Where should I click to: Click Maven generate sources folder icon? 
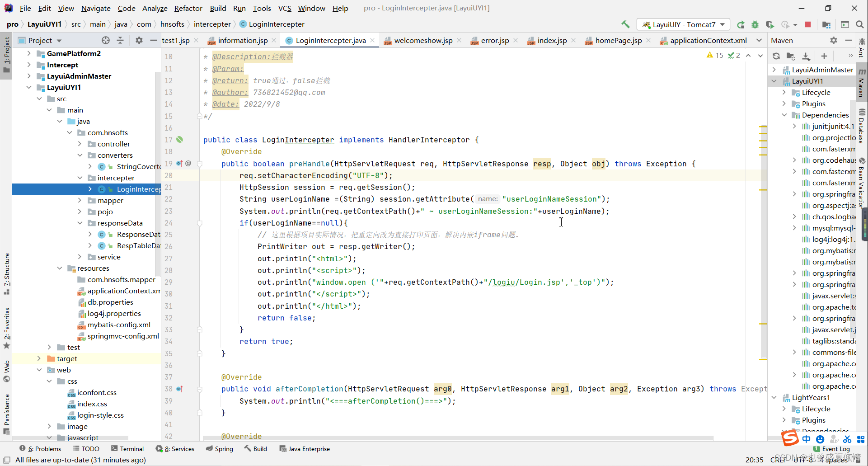[791, 56]
